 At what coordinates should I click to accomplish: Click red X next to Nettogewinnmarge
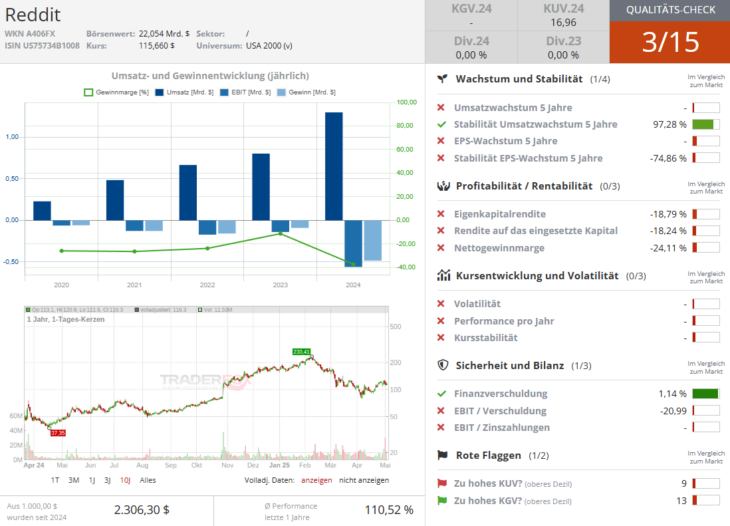tap(441, 248)
